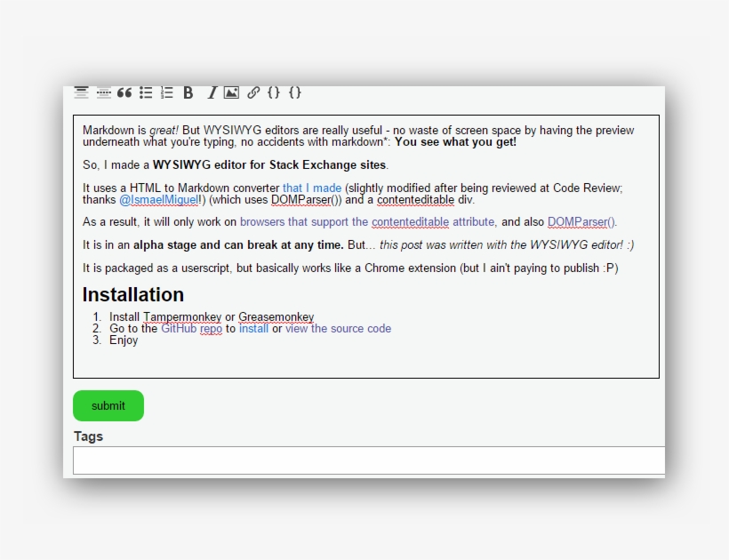Select the italic formatting icon

click(x=211, y=92)
